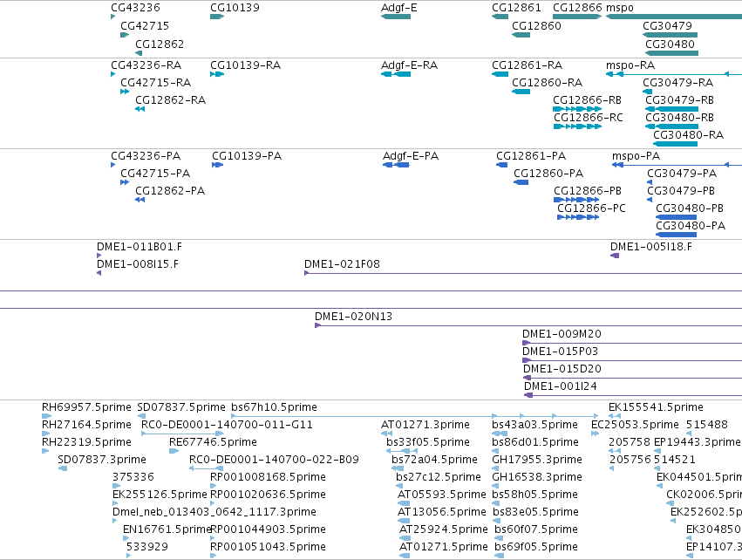Select the CG30480 gene label
The height and width of the screenshot is (560, 742).
click(x=670, y=44)
